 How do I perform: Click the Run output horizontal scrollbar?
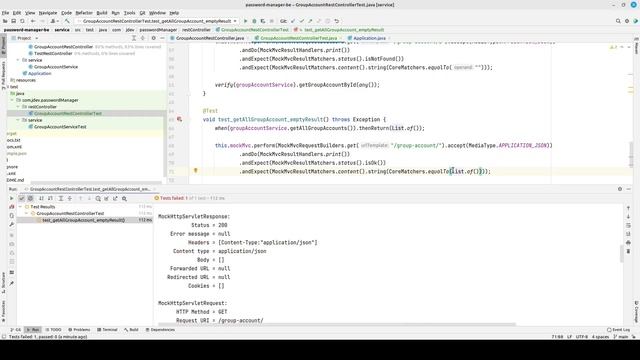[337, 324]
